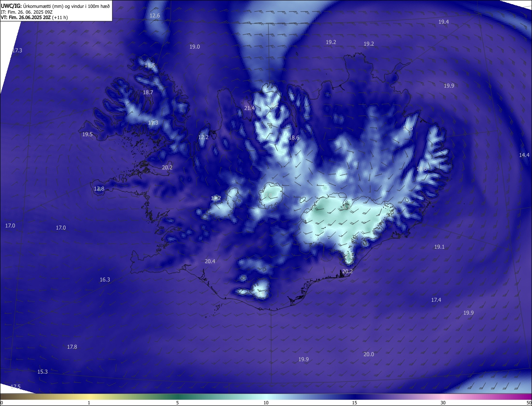This screenshot has height=406, width=532.
Task: Click the map value 14.4
Action: (x=524, y=155)
